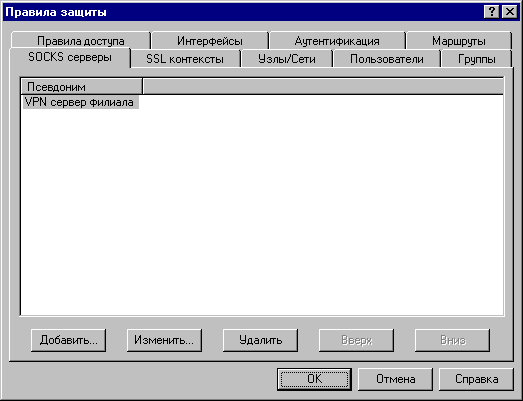
Task: Open the Узлы/Сети tab
Action: 287,59
